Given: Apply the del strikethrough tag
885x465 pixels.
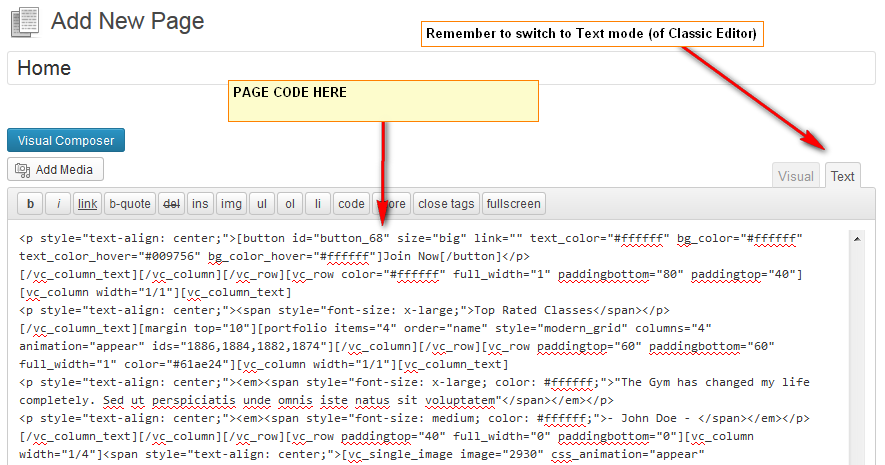Looking at the screenshot, I should coord(171,204).
